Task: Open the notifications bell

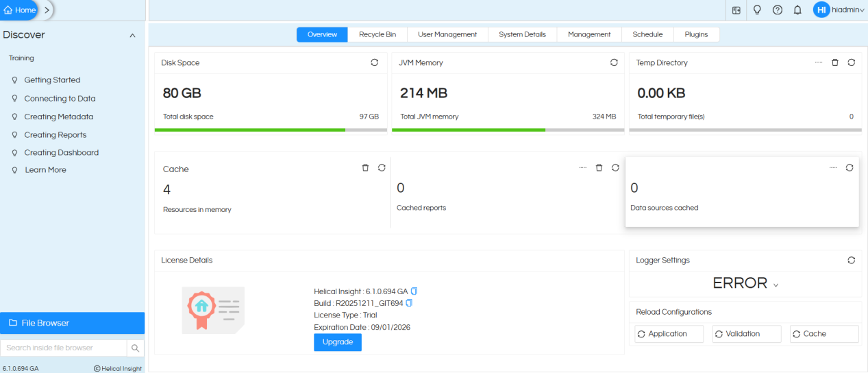Action: (797, 10)
